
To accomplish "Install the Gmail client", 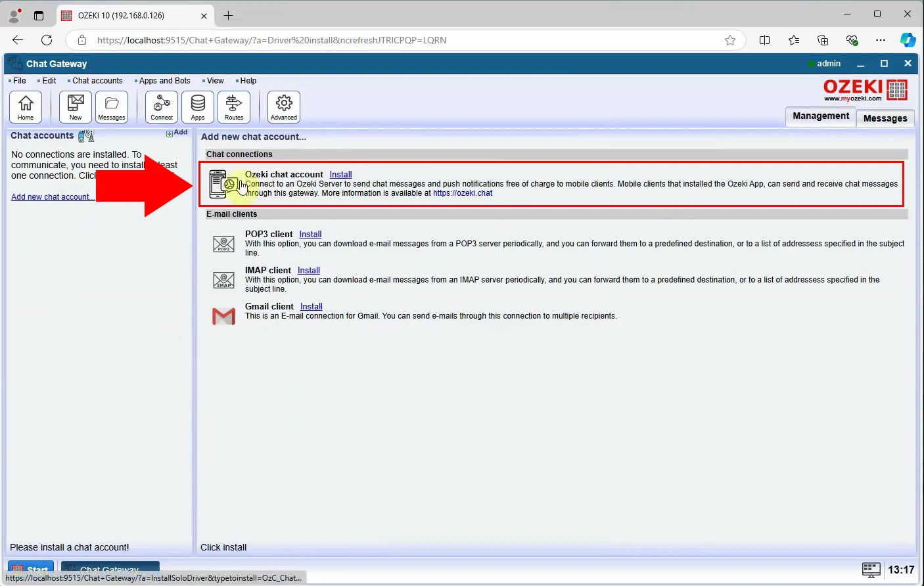I will click(312, 307).
